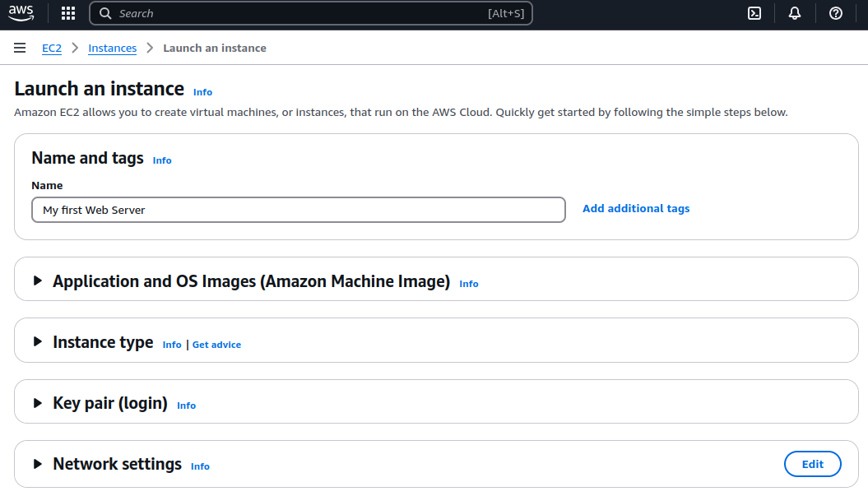Focus the AWS search box
The width and height of the screenshot is (868, 496).
[311, 13]
